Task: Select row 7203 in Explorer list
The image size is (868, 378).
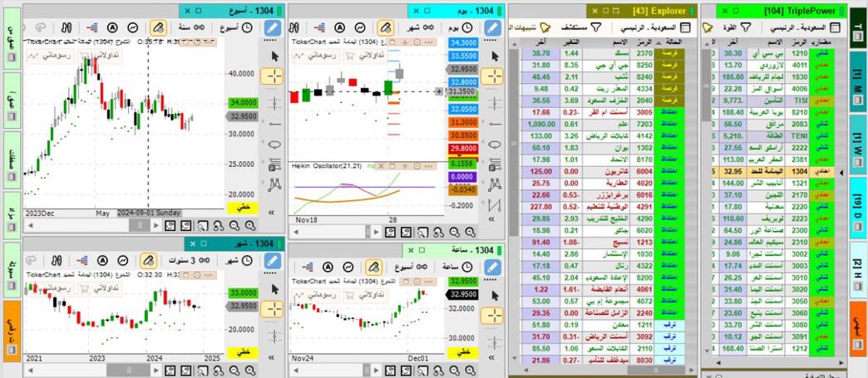Action: 602,125
